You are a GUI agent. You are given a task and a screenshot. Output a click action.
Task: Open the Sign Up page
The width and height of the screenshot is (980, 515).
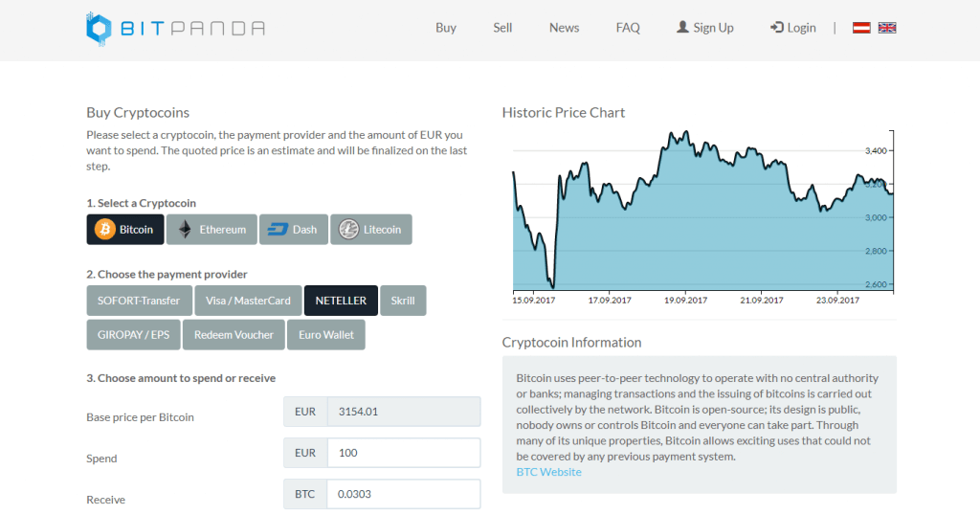(705, 28)
